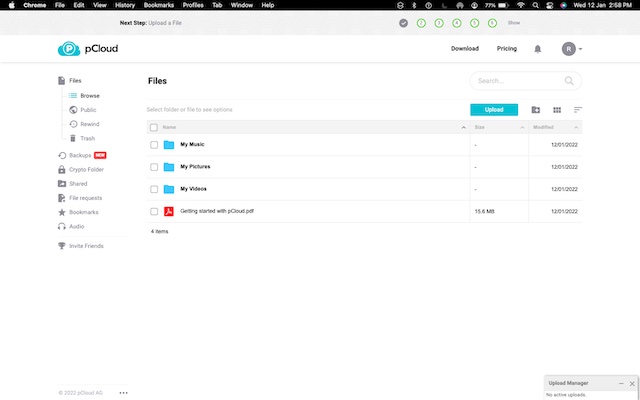Select onboarding step 2 circle

click(421, 23)
